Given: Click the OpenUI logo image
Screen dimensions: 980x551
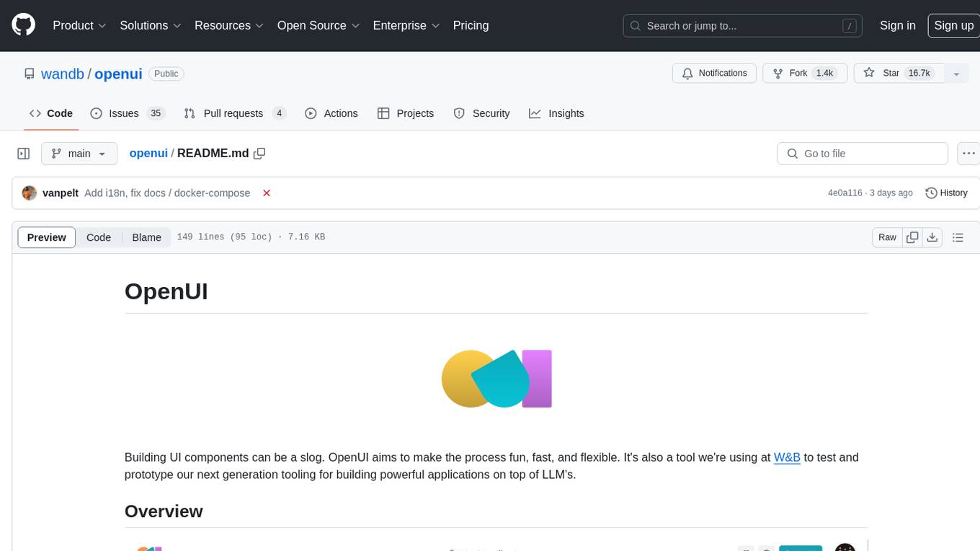Looking at the screenshot, I should 496,379.
